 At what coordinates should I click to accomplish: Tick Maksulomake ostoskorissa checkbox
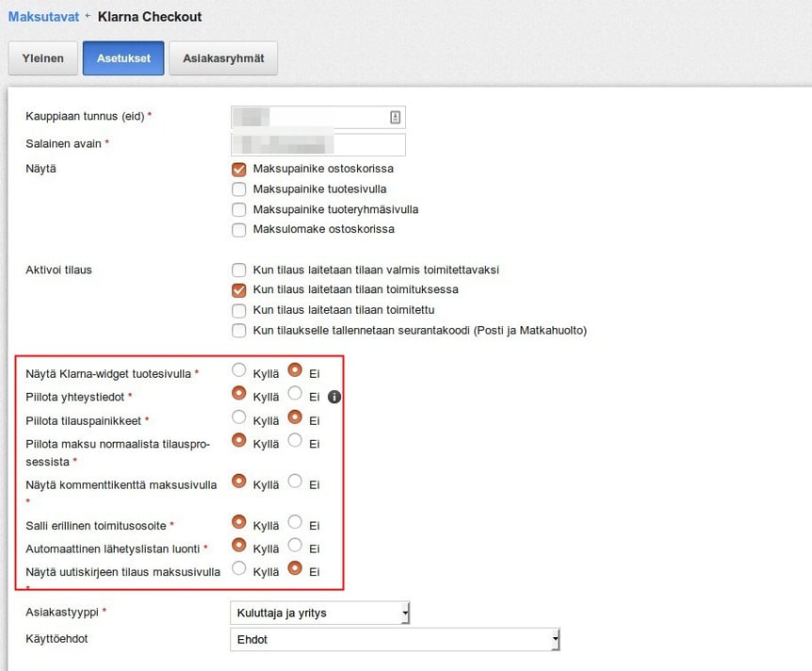pyautogui.click(x=238, y=230)
